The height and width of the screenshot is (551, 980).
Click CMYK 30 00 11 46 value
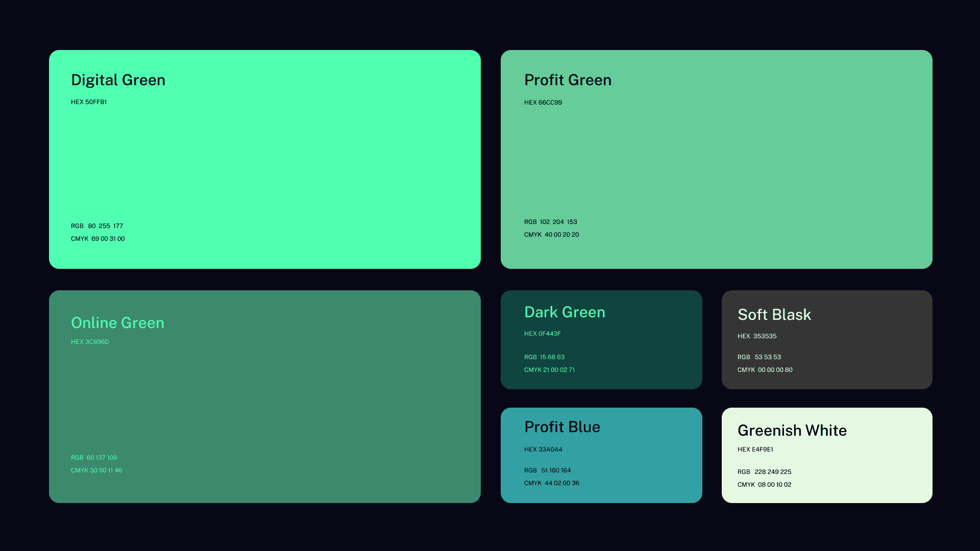coord(96,470)
